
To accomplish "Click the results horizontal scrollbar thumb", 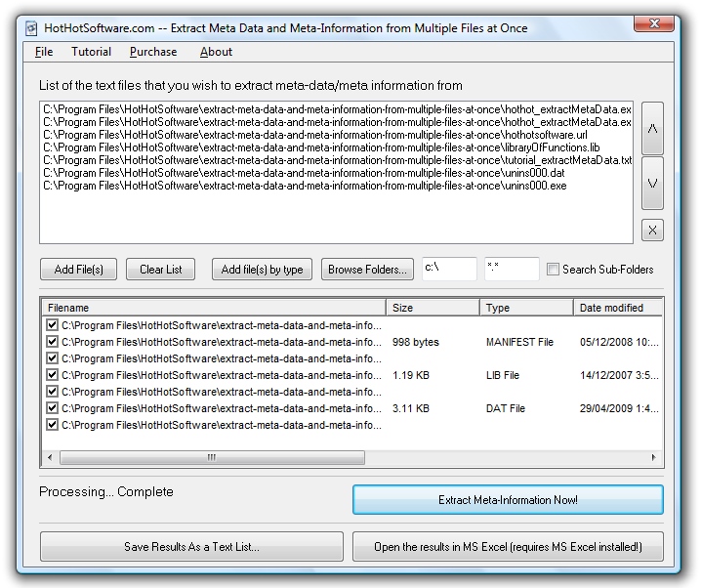I will [x=212, y=457].
